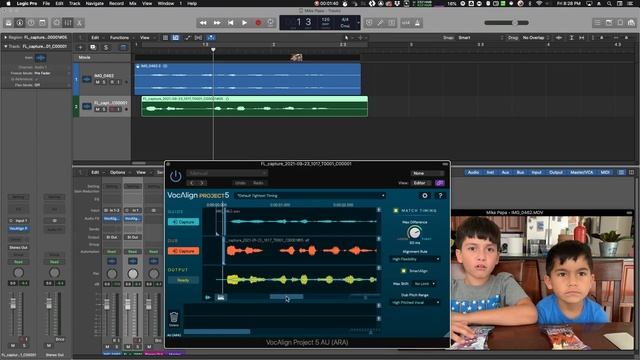
Task: Toggle the Metronome click icon
Action: 417,23
